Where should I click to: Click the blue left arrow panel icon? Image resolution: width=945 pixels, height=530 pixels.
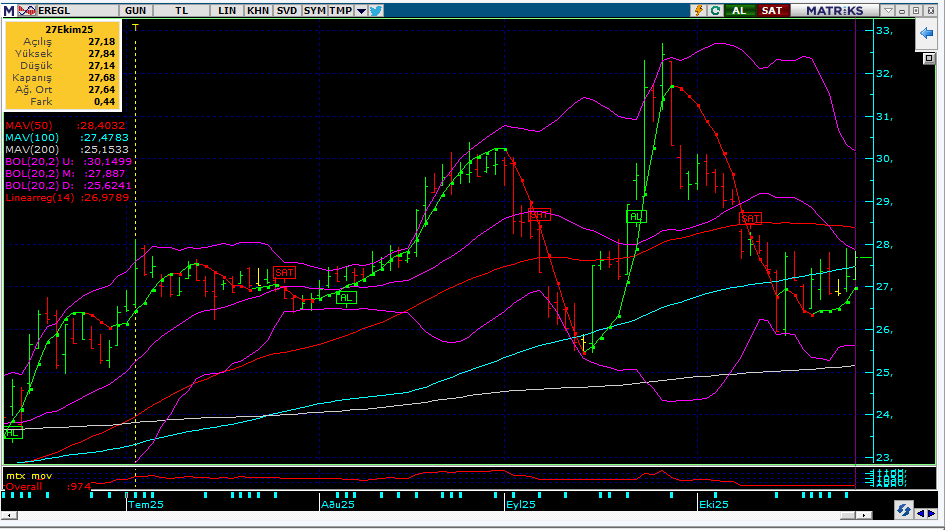926,33
